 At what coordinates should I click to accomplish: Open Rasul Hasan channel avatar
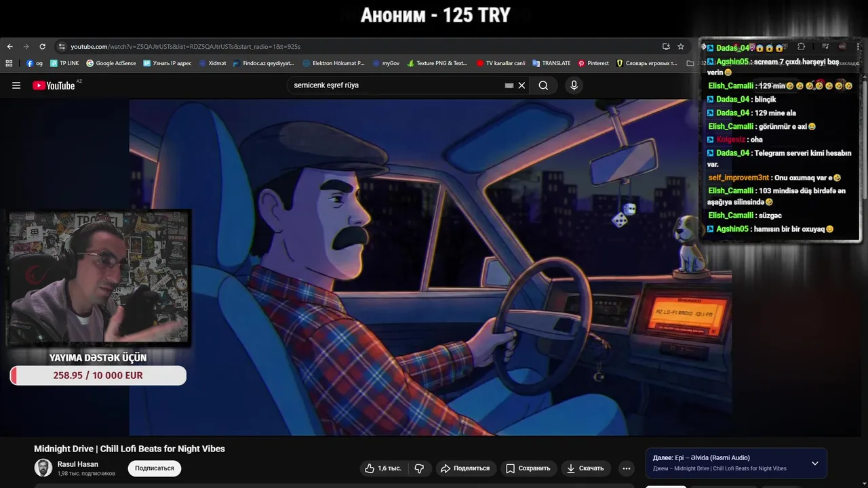pyautogui.click(x=43, y=468)
